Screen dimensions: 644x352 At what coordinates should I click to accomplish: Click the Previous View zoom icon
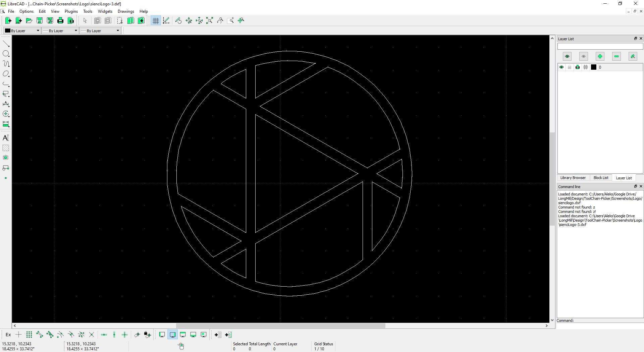[220, 21]
